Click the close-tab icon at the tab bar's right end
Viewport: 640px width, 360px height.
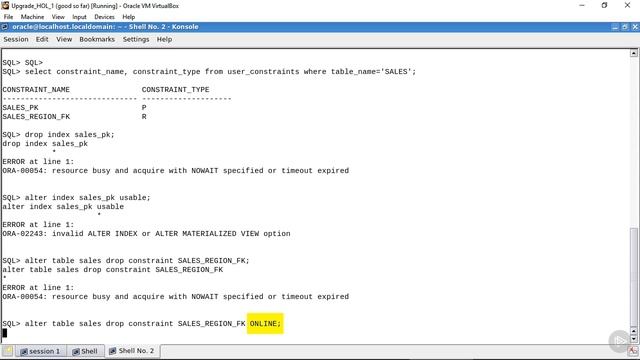(x=633, y=351)
